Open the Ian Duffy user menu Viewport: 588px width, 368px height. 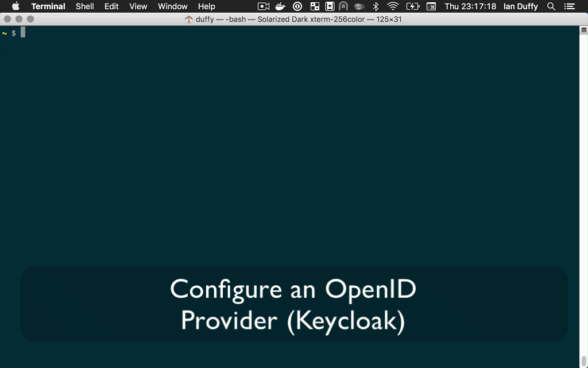pyautogui.click(x=520, y=6)
